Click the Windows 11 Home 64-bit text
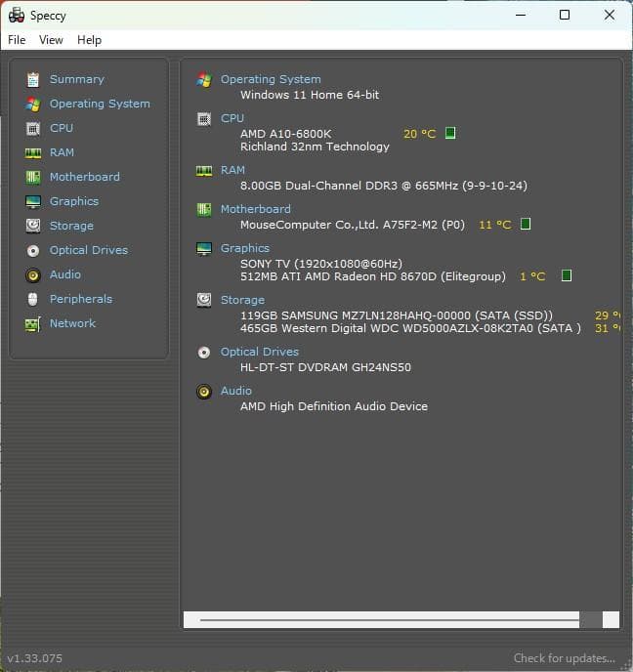Screen dimensions: 633x672 click(x=310, y=95)
